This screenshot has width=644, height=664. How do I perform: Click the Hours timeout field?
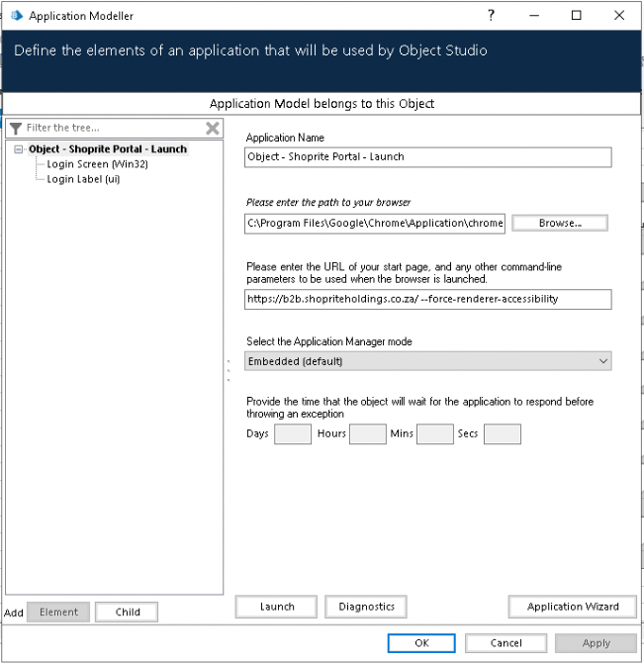[368, 434]
